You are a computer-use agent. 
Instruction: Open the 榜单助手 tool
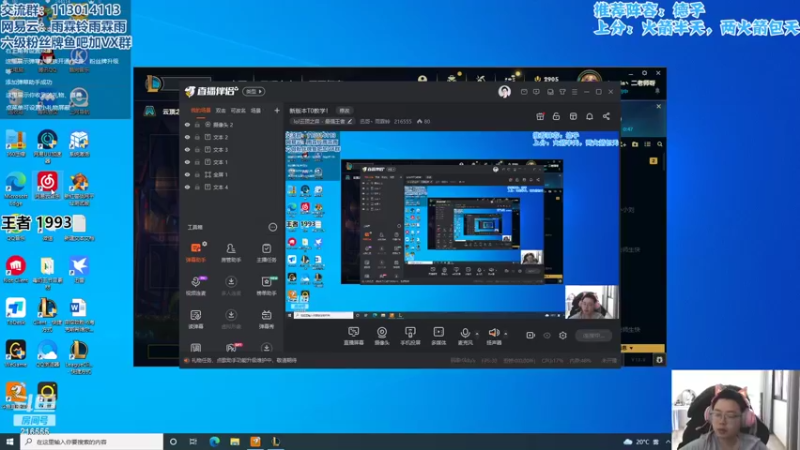[266, 285]
